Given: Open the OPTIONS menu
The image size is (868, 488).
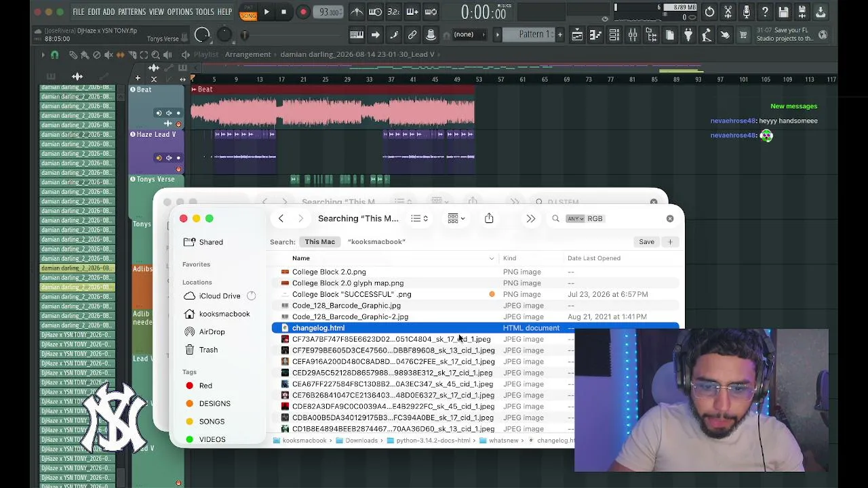Looking at the screenshot, I should (180, 12).
